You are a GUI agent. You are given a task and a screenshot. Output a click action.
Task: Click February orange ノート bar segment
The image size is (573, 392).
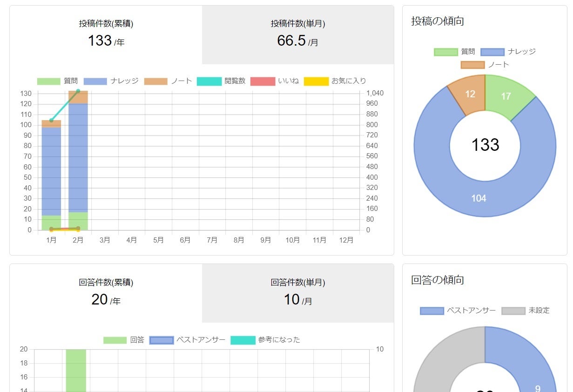click(x=78, y=97)
